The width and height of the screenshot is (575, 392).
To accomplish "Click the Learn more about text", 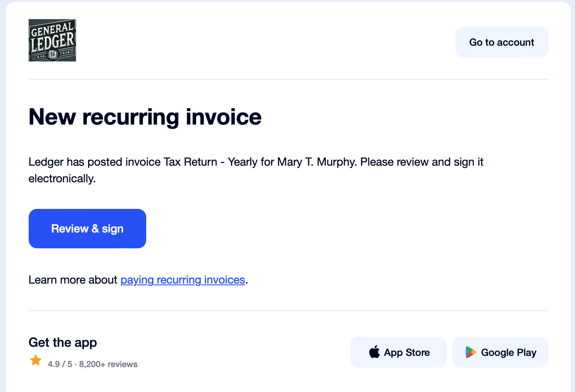I will 73,280.
